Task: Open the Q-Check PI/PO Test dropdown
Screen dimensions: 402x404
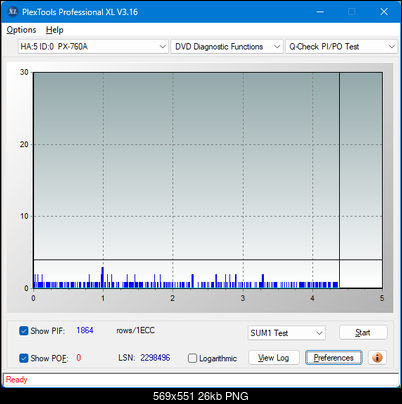Action: [341, 47]
